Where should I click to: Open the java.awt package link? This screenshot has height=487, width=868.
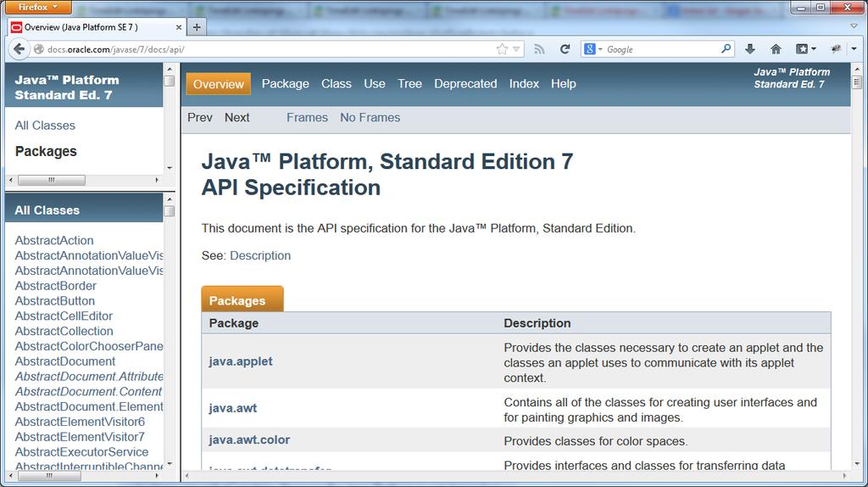click(232, 408)
